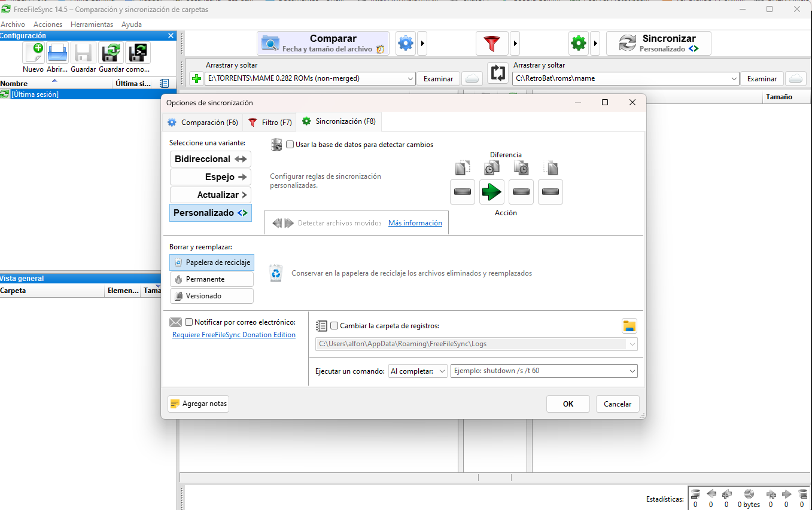Click the green right arrow action button
This screenshot has height=510, width=812.
click(492, 192)
